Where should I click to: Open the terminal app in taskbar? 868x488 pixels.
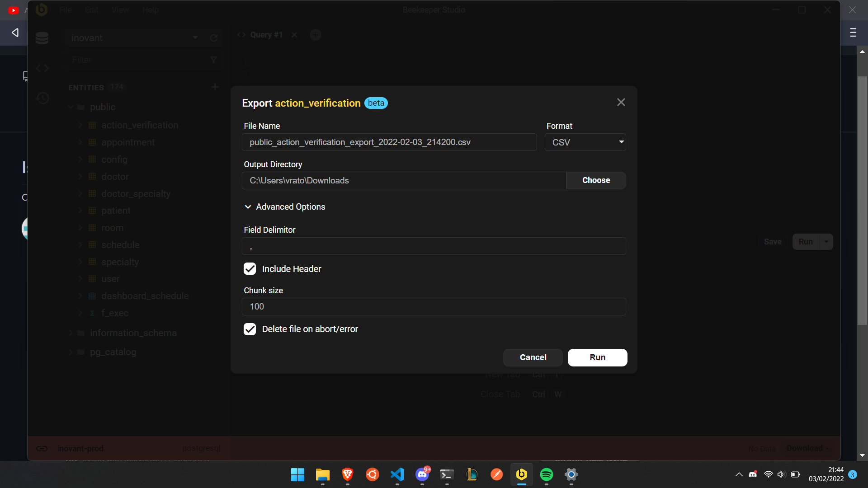447,474
